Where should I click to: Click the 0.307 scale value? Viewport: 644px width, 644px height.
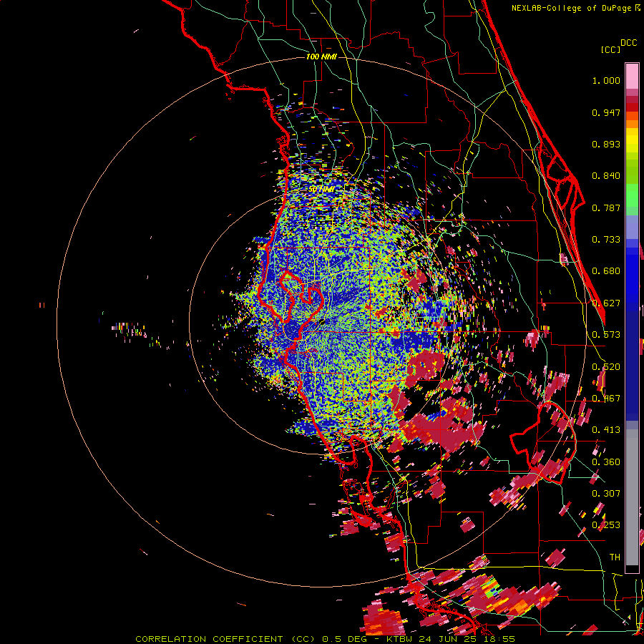coord(606,494)
